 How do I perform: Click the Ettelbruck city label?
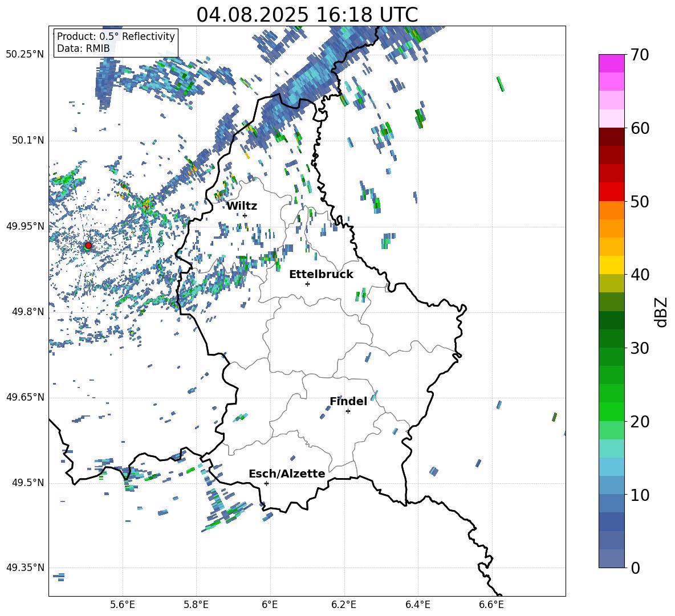pos(321,275)
